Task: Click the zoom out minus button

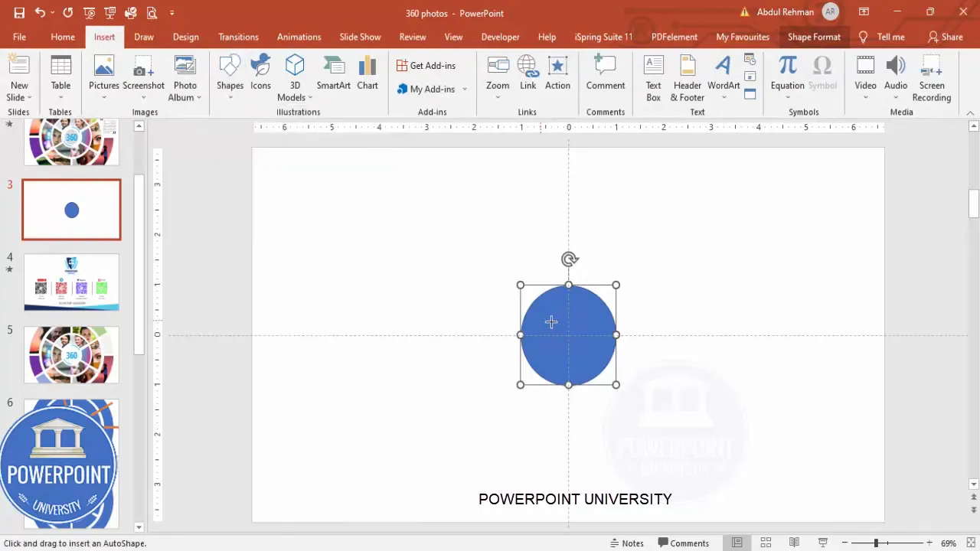Action: click(844, 543)
